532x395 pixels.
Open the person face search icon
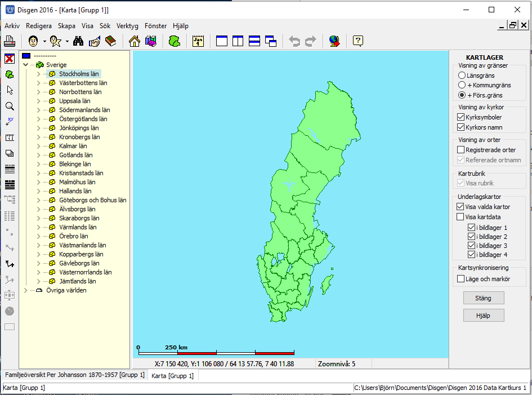33,41
